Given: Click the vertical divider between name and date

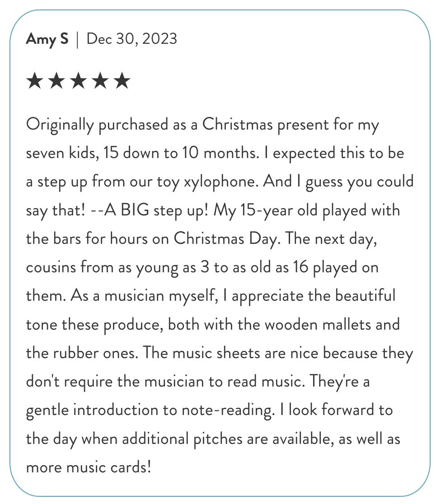Looking at the screenshot, I should 77,39.
